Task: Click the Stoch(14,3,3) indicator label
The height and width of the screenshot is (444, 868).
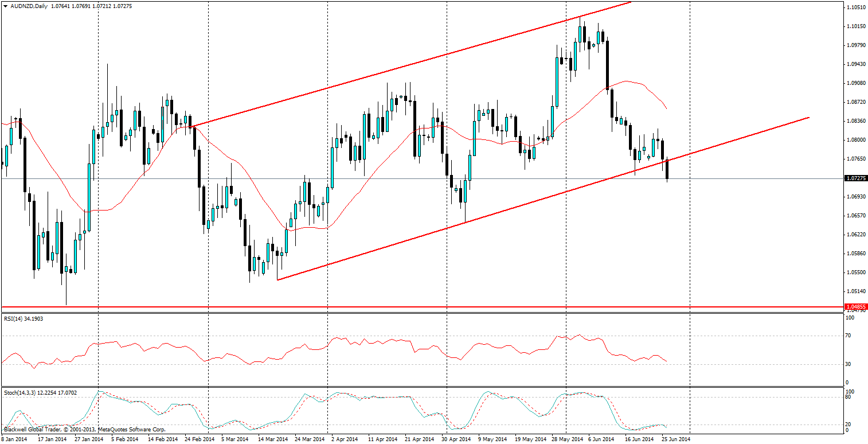Action: (x=40, y=393)
